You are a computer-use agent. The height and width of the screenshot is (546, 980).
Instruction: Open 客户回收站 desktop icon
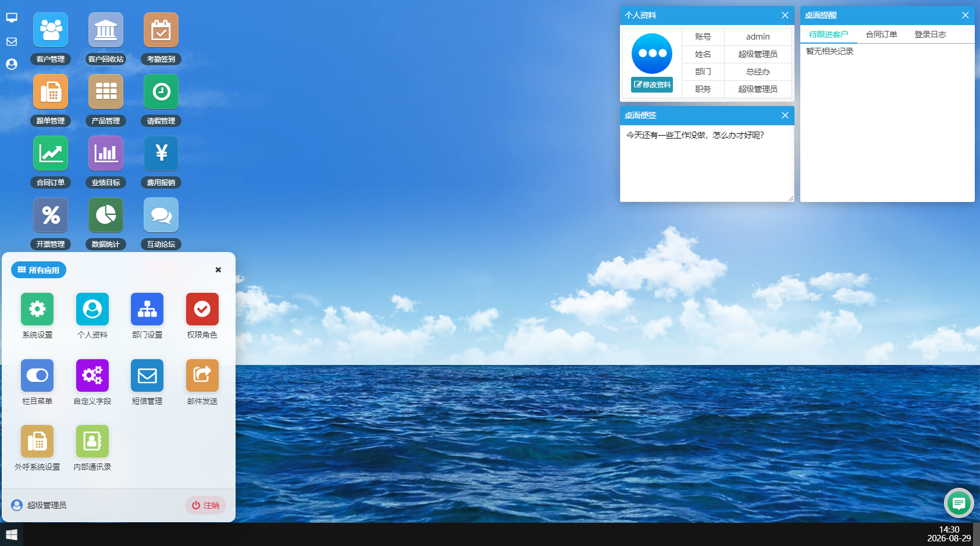pos(106,30)
